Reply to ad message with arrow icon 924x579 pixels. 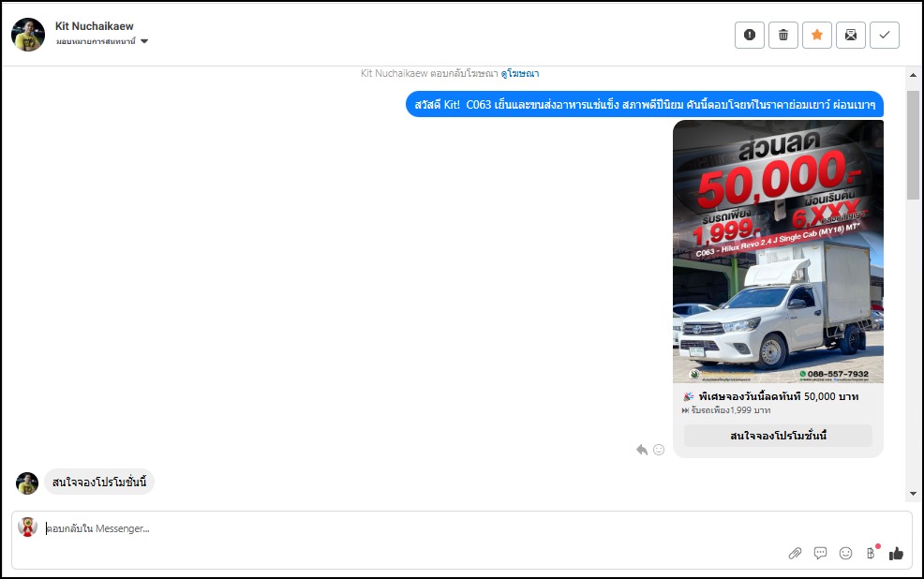coord(642,450)
